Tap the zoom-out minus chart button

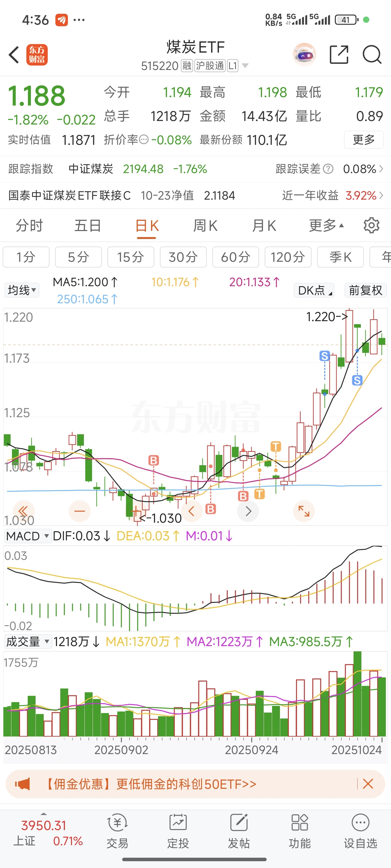(x=80, y=511)
